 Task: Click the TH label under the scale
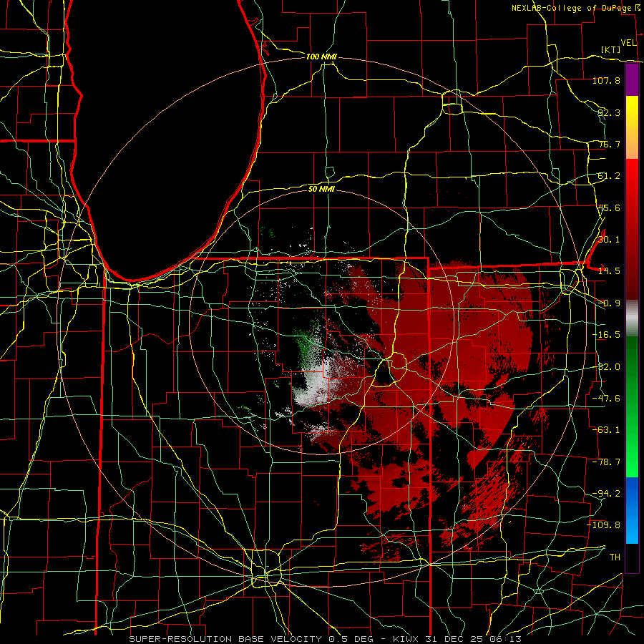615,557
